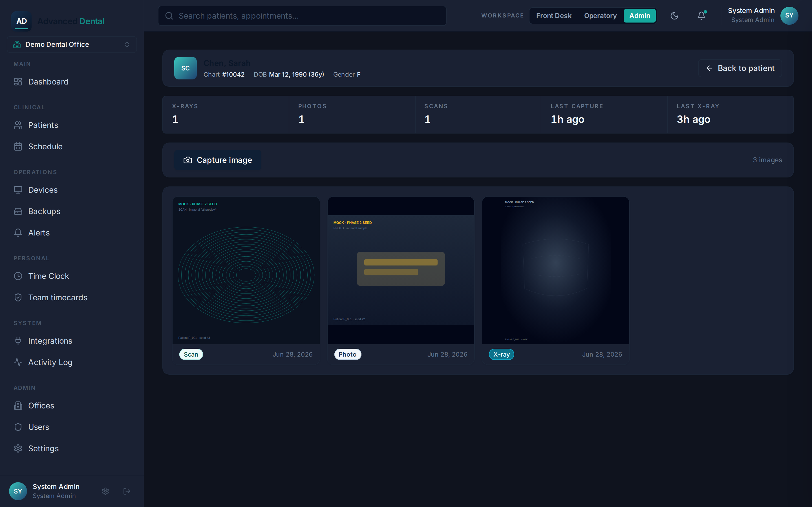
Task: Focus the Search patients, appointments field
Action: [x=302, y=16]
